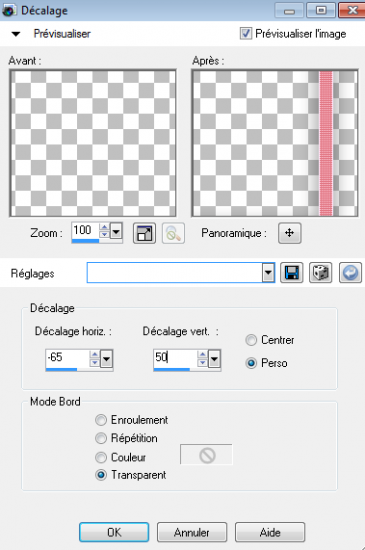Click the magnifier preview zoom icon
This screenshot has width=365, height=550.
coord(173,233)
